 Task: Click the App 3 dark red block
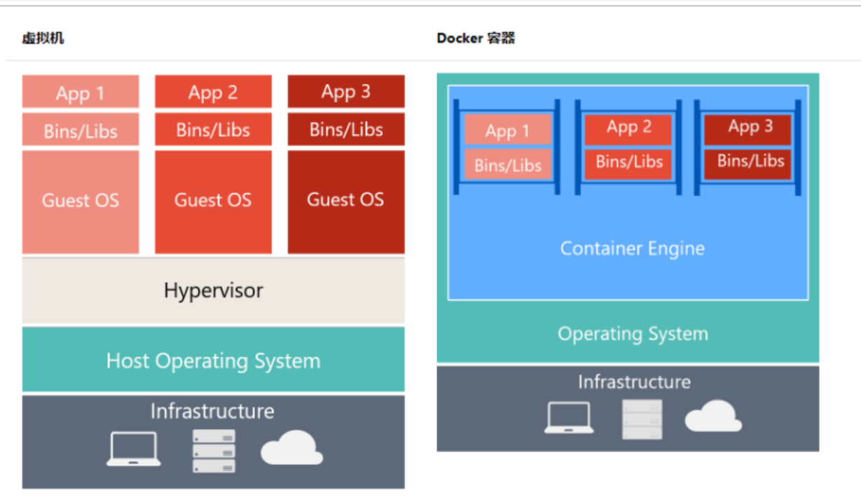pos(345,91)
